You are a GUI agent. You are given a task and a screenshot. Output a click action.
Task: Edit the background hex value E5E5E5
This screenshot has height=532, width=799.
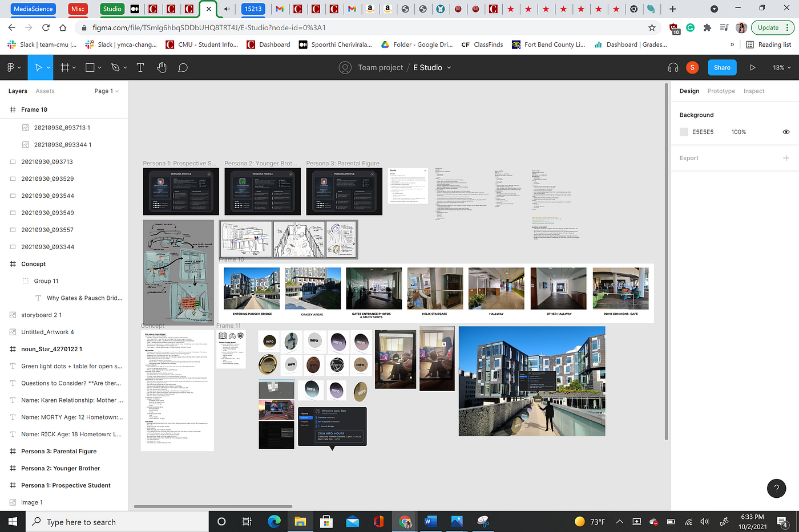(x=703, y=132)
